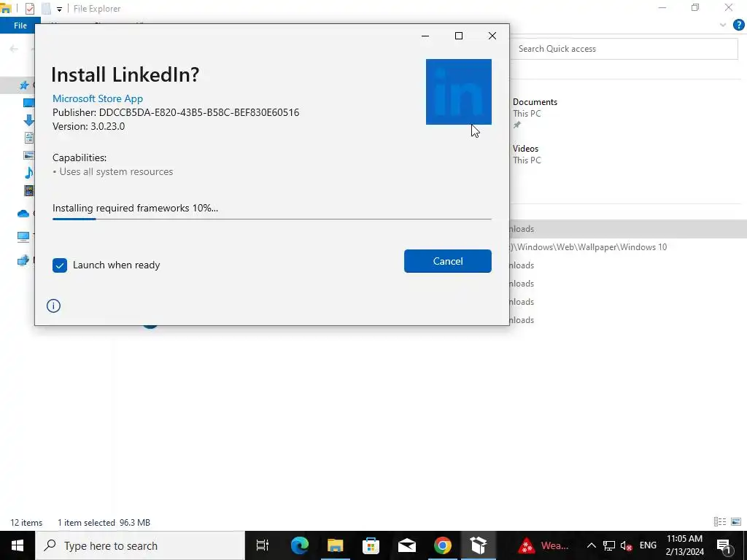747x560 pixels.
Task: Select the Quick access star icon
Action: 24,85
